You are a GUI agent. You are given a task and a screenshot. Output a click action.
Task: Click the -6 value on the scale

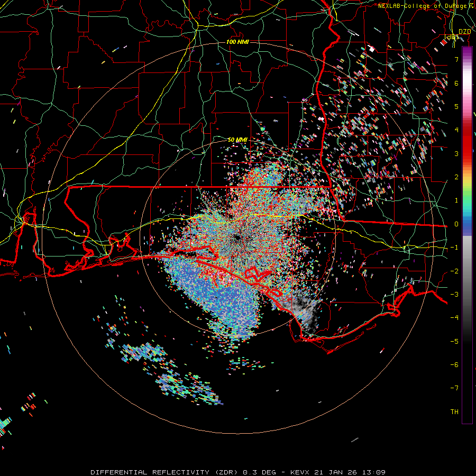pyautogui.click(x=454, y=365)
